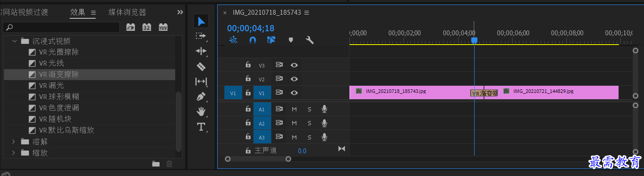
Task: Close IMG_20210718_185743 sequence tab
Action: click(x=225, y=13)
